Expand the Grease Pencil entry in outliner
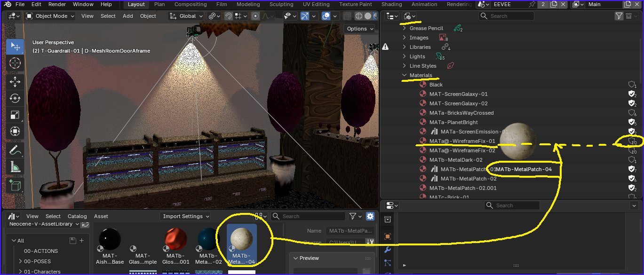The image size is (644, 275). point(404,28)
